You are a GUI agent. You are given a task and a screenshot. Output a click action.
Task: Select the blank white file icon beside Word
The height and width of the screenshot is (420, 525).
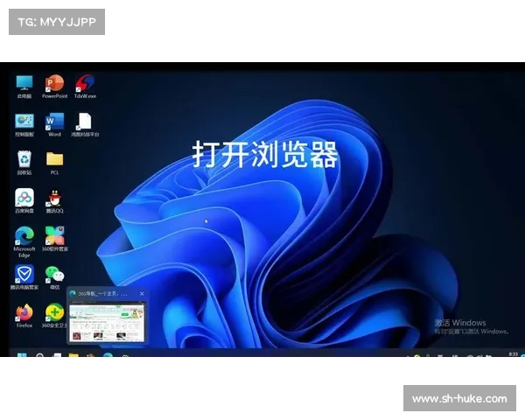click(x=85, y=125)
